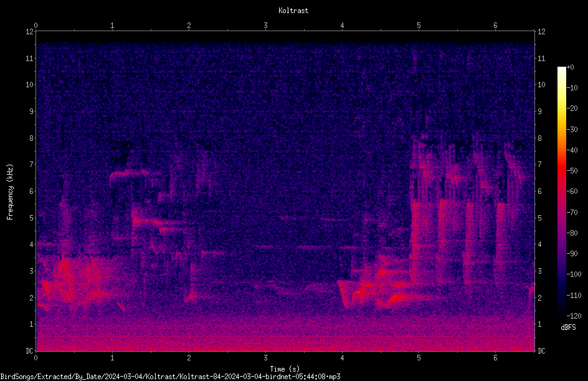The width and height of the screenshot is (588, 381).
Task: Click the DC label on left axis
Action: [x=30, y=350]
